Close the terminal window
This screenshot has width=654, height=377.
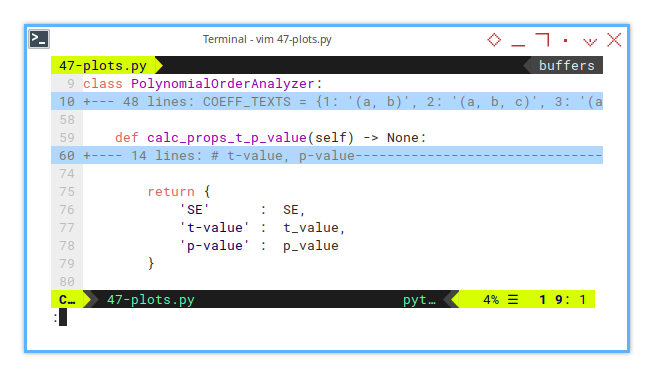(614, 40)
